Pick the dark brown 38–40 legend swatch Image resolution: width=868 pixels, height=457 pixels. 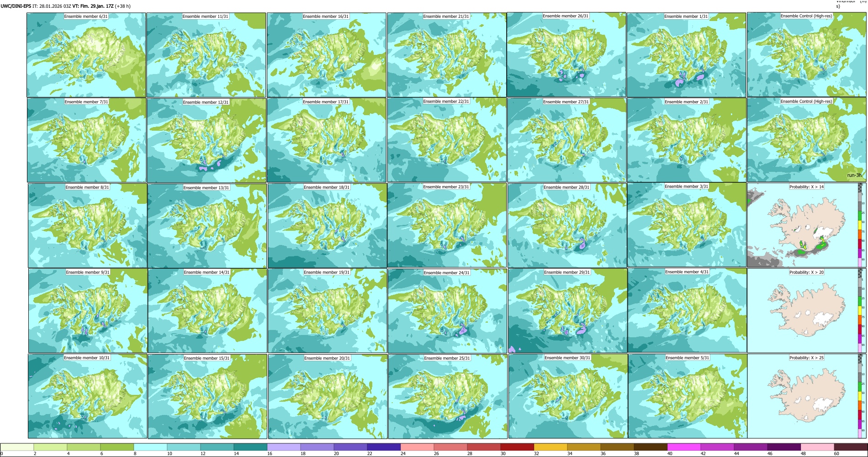coord(651,447)
